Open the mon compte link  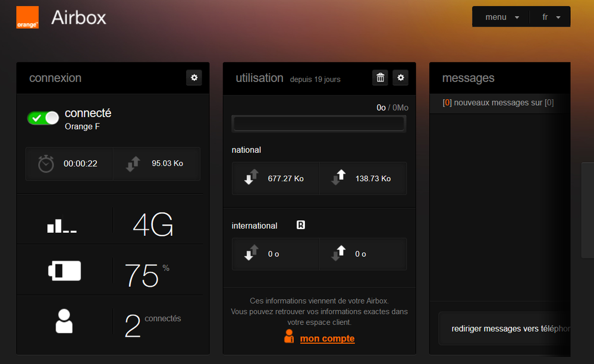tap(327, 338)
